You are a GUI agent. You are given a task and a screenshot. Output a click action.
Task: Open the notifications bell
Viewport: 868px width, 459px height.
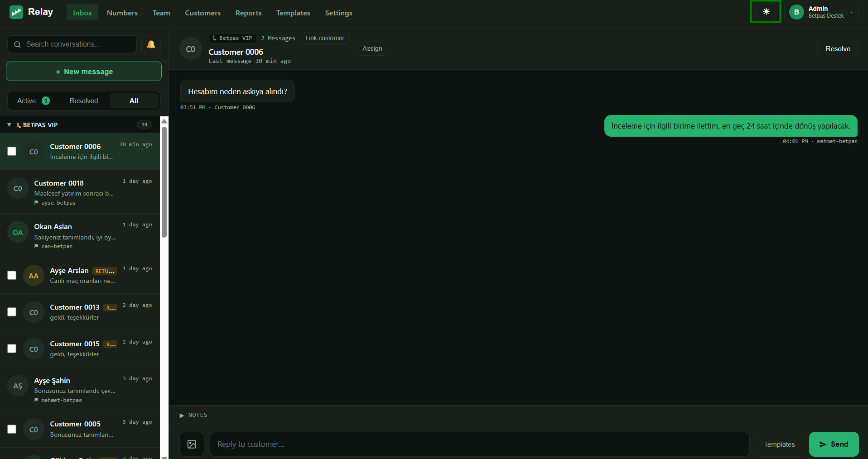coord(151,44)
